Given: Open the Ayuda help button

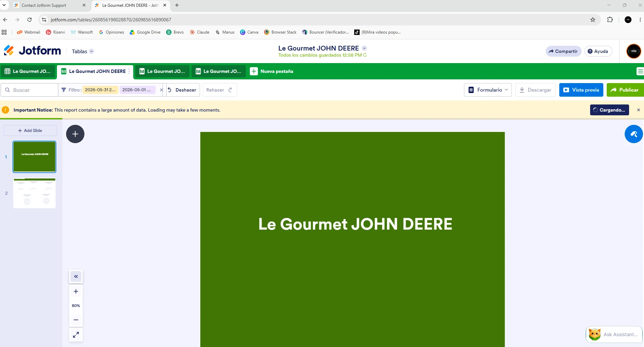Looking at the screenshot, I should (x=598, y=51).
